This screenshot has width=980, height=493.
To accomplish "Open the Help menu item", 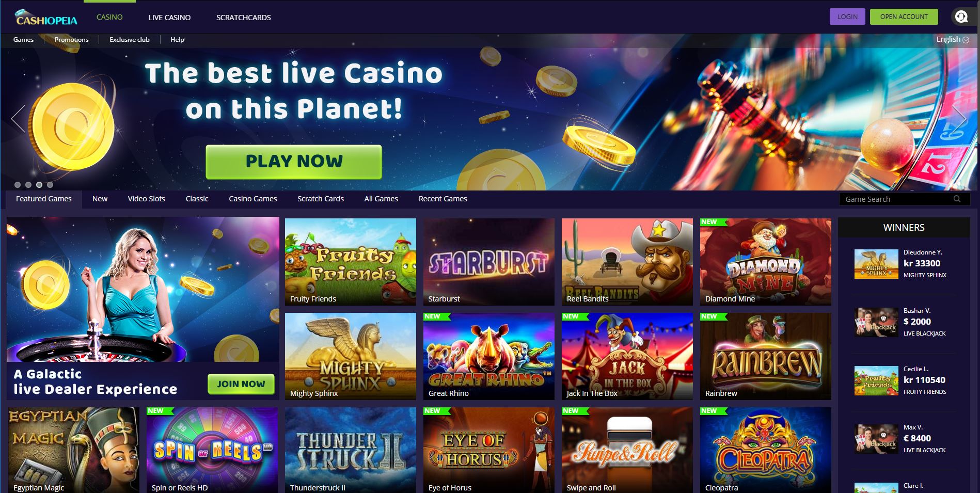I will coord(177,40).
